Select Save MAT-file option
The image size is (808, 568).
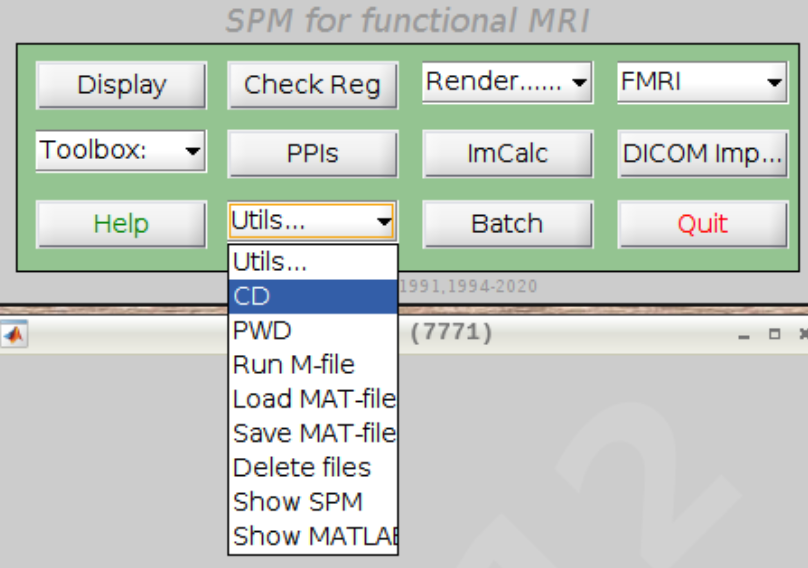(313, 433)
